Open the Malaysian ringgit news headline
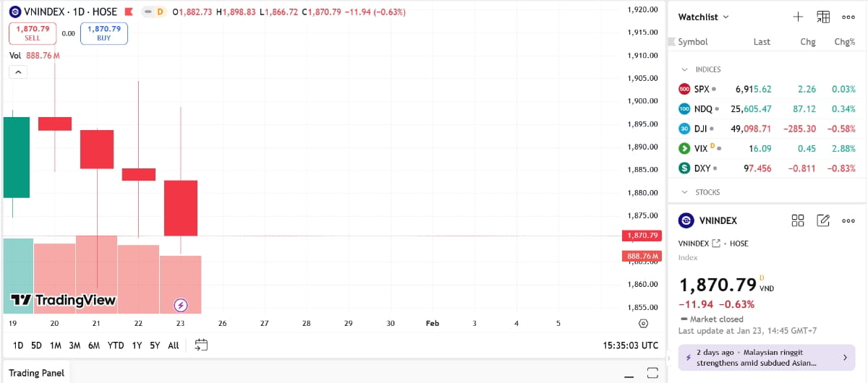The height and width of the screenshot is (383, 868). 767,358
